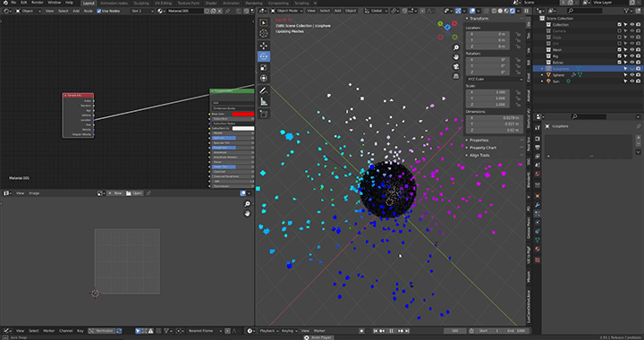Click the zoom icon in image editor
Image resolution: width=644 pixels, height=340 pixels.
pos(247,204)
